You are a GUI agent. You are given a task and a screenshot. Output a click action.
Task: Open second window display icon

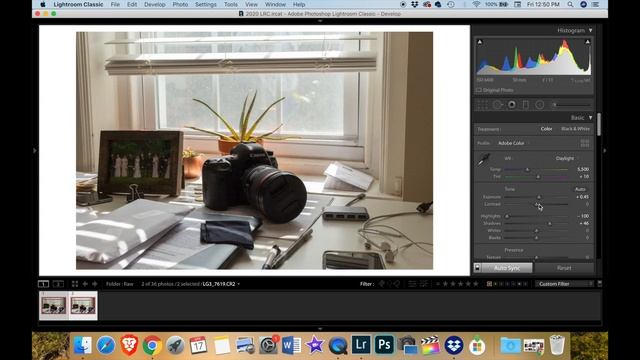(58, 284)
